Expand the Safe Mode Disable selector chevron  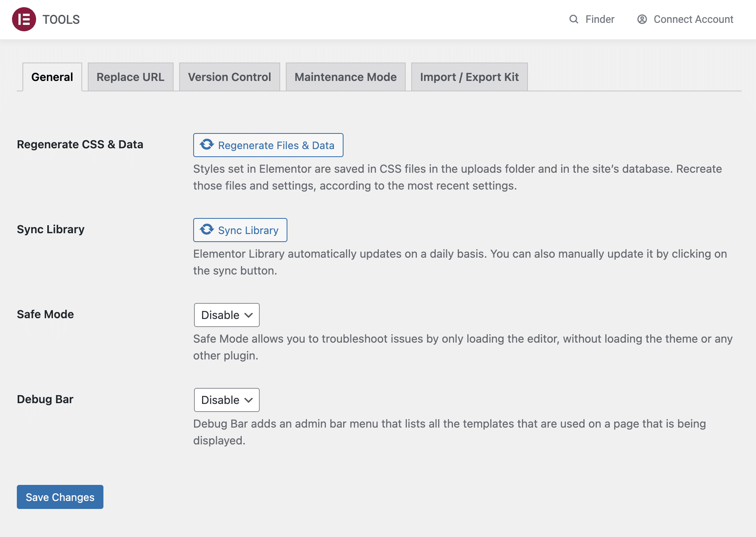coord(248,315)
